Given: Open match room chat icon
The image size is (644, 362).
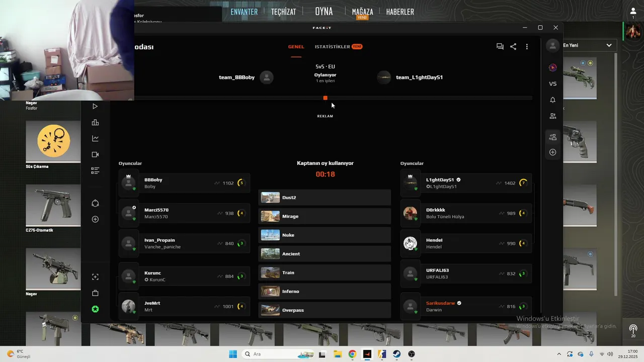Looking at the screenshot, I should click(500, 46).
